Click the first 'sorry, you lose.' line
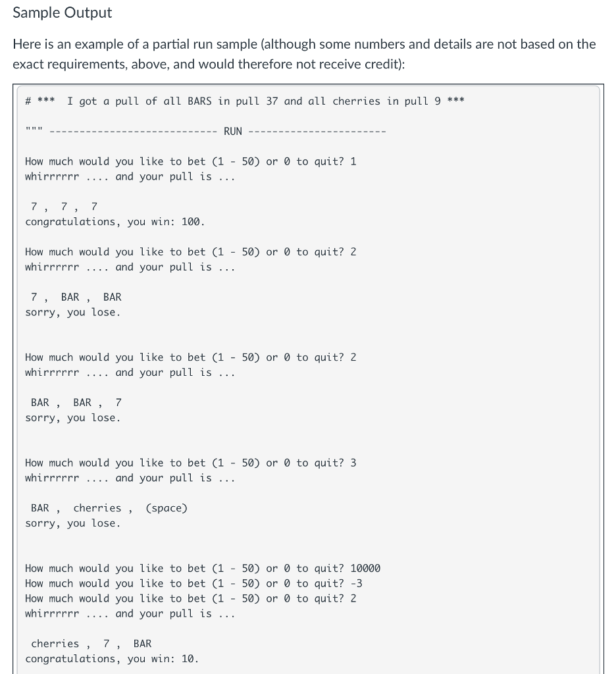 (72, 313)
